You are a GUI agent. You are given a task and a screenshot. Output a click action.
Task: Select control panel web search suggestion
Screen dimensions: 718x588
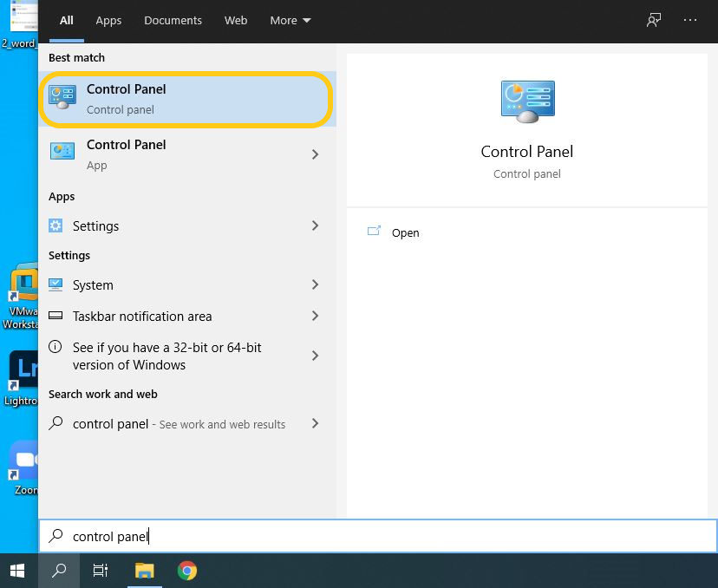186,423
